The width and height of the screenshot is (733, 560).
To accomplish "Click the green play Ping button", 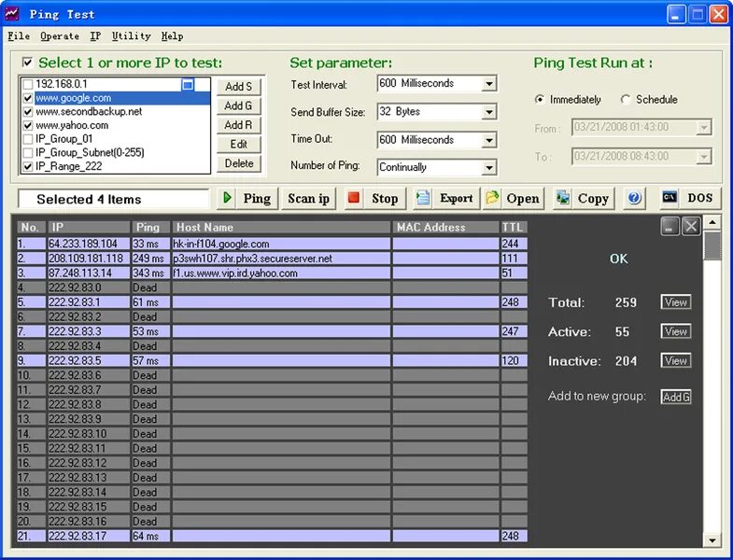I will point(247,199).
